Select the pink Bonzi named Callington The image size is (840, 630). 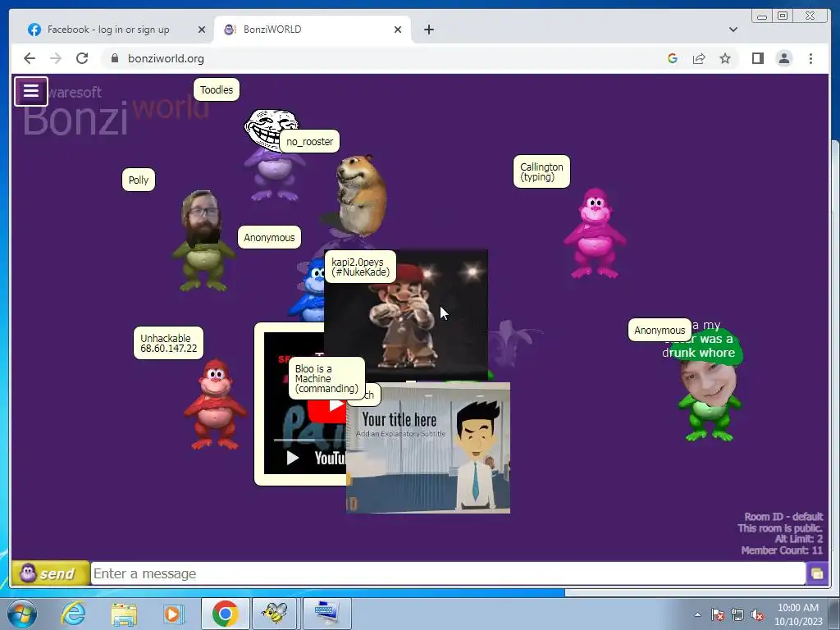click(x=595, y=234)
